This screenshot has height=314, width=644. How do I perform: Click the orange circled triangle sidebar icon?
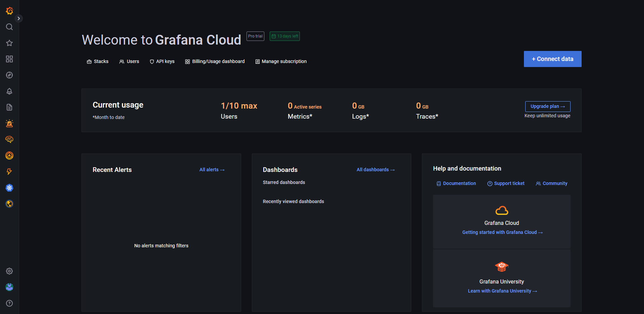click(x=9, y=155)
